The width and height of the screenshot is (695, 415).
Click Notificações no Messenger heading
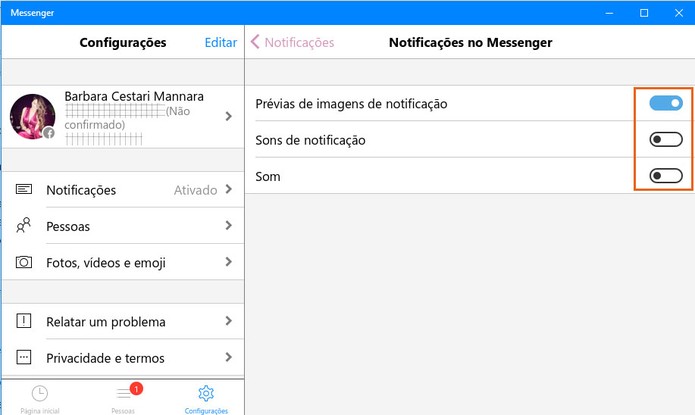click(x=471, y=43)
